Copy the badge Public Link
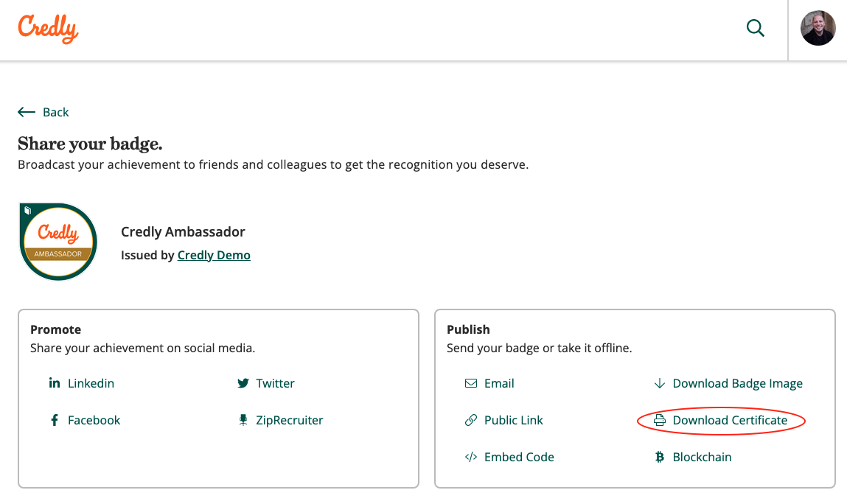The width and height of the screenshot is (847, 504). point(513,420)
